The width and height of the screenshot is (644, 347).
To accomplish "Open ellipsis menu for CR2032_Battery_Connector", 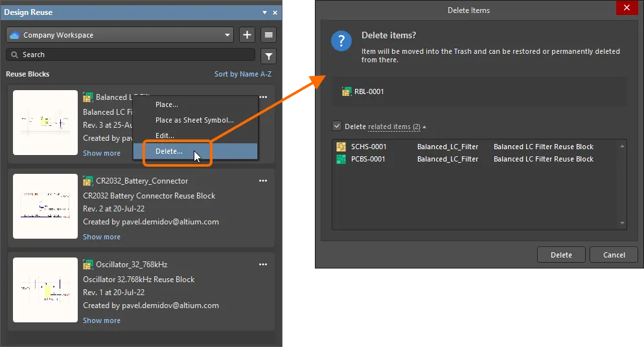I will coord(263,181).
